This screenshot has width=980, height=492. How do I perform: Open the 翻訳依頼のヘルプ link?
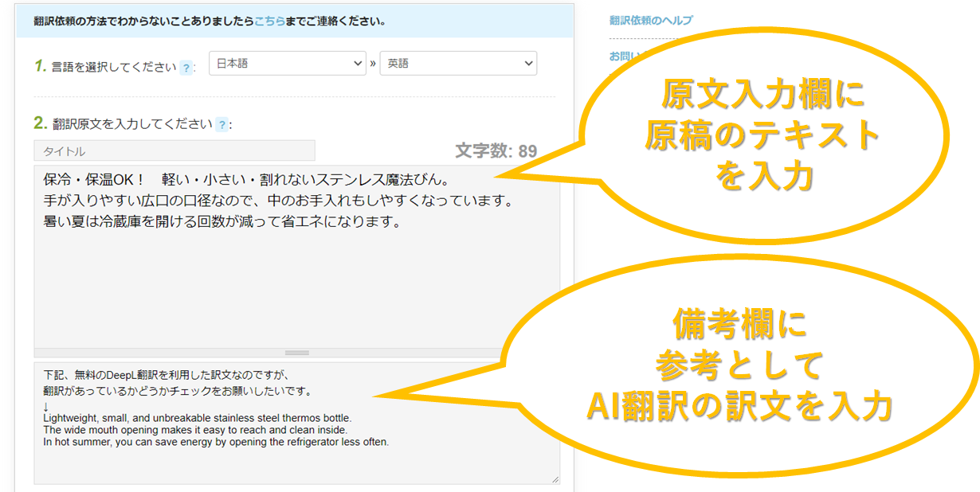[651, 21]
